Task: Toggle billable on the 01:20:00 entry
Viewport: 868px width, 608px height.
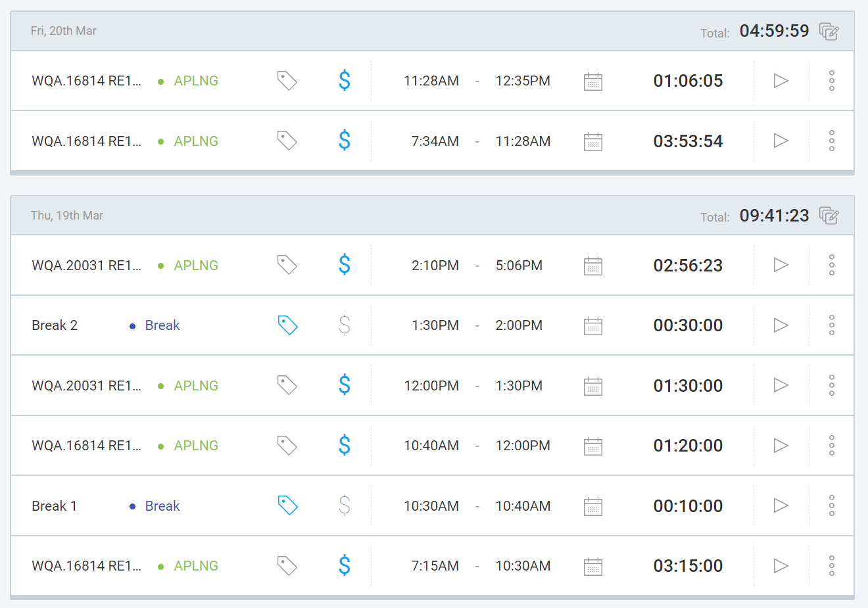Action: pos(345,446)
